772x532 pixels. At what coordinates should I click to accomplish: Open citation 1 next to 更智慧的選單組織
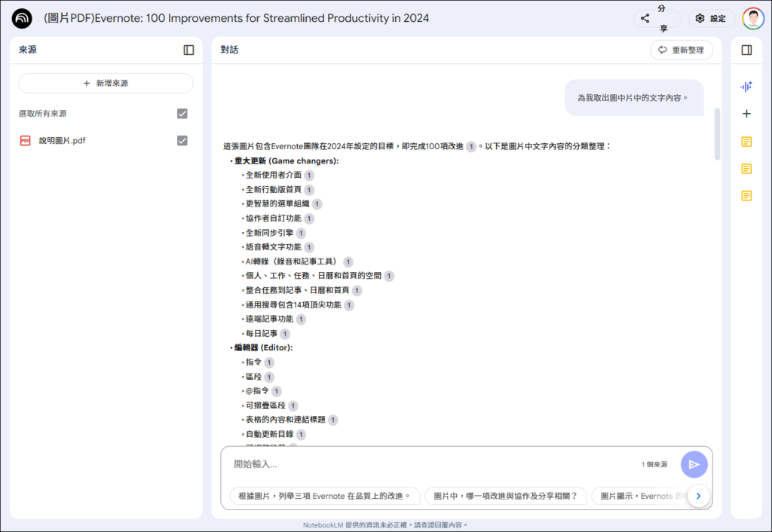(317, 204)
